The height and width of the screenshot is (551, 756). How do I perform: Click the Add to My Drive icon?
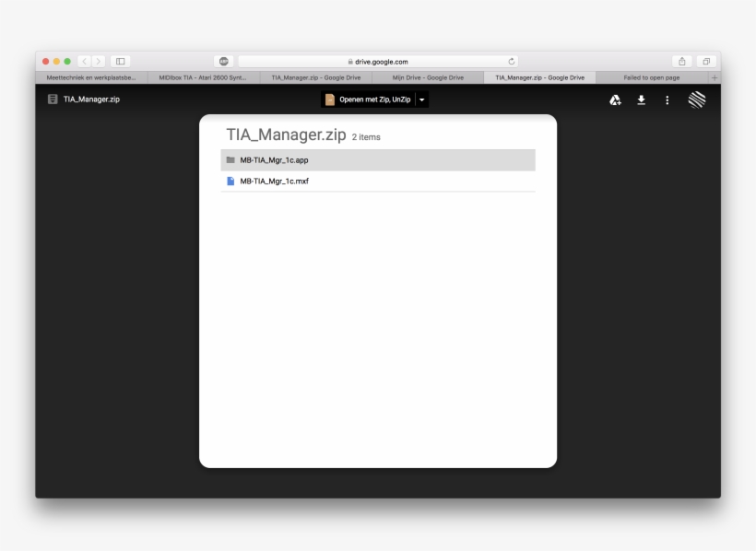pos(615,100)
